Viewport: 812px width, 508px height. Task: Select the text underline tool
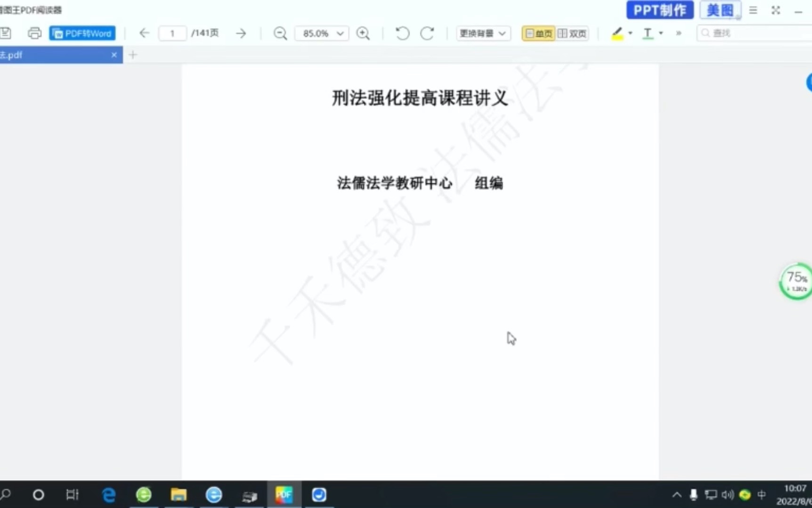648,33
